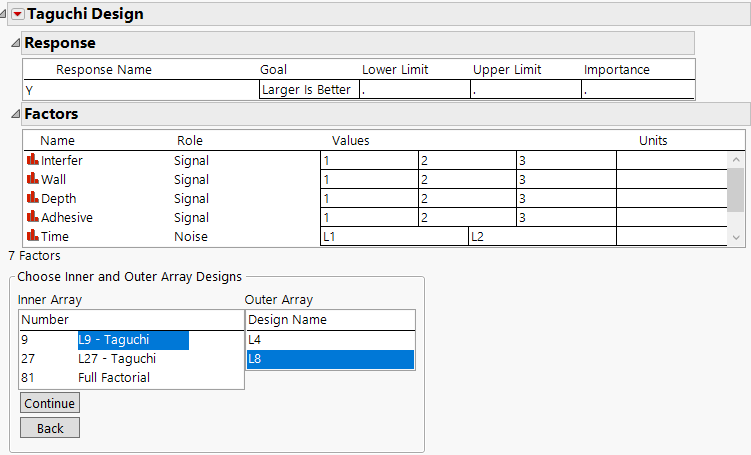
Task: Click the Depth factor icon
Action: pos(32,198)
